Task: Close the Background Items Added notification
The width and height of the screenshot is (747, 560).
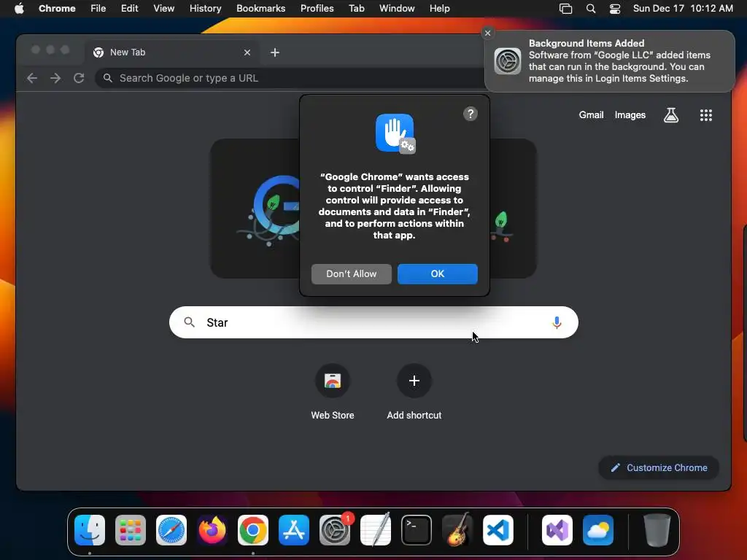Action: pyautogui.click(x=487, y=33)
